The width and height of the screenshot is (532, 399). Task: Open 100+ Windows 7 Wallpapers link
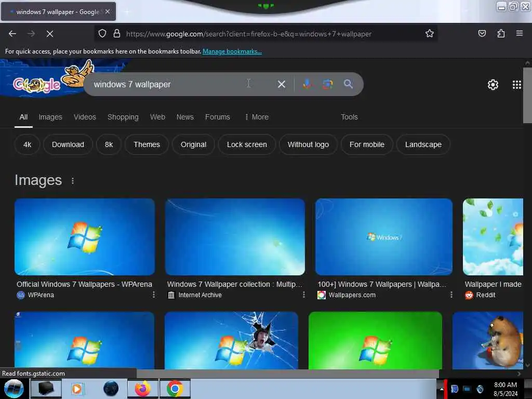(x=382, y=284)
